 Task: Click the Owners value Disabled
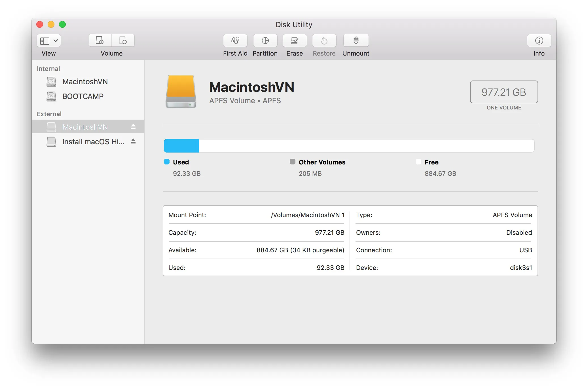click(519, 232)
